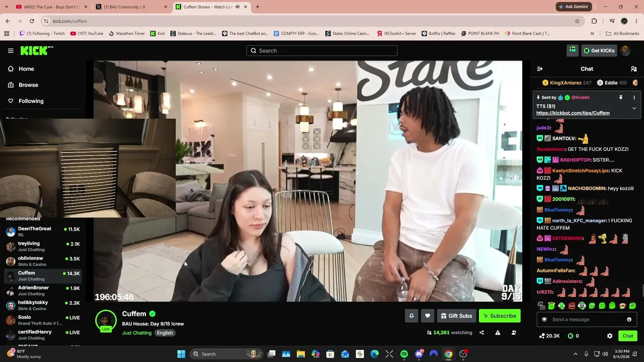Expand the pinned TTS message chevron
Screen dimensions: 644x362
(x=634, y=108)
